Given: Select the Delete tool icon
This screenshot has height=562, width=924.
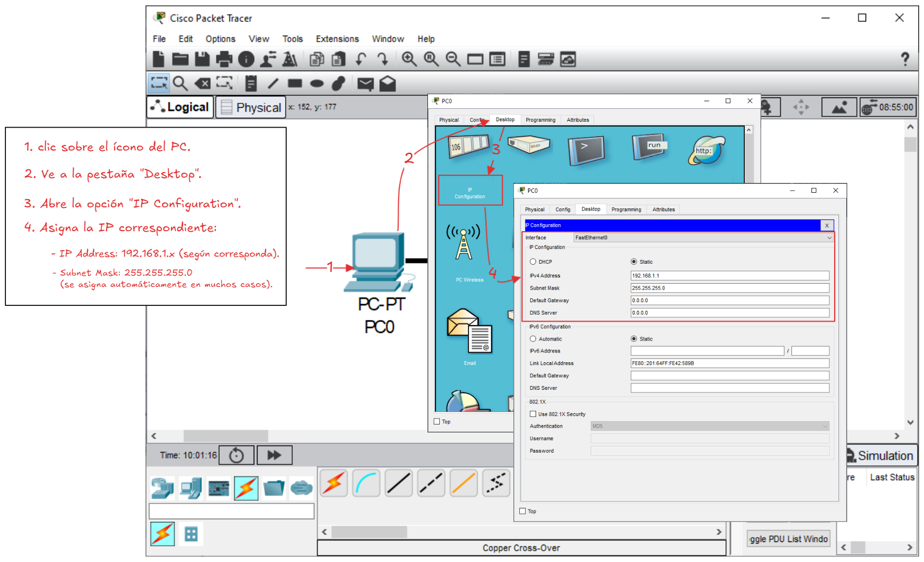Looking at the screenshot, I should 202,83.
